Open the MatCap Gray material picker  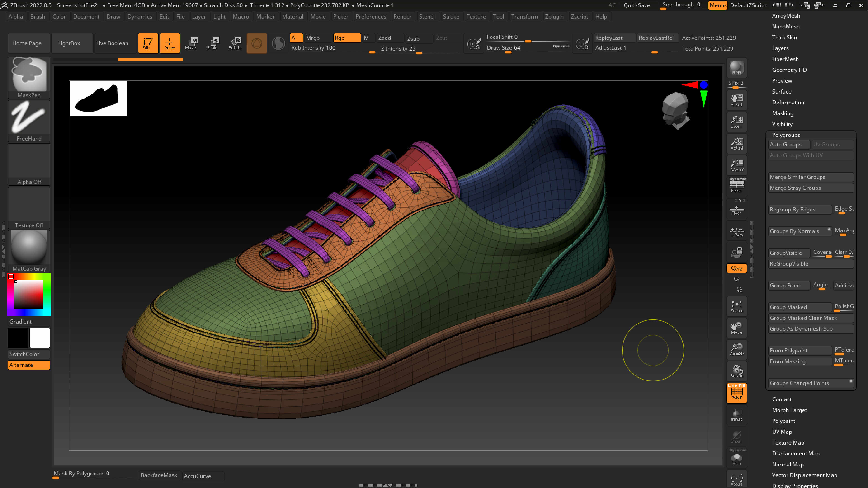(29, 251)
